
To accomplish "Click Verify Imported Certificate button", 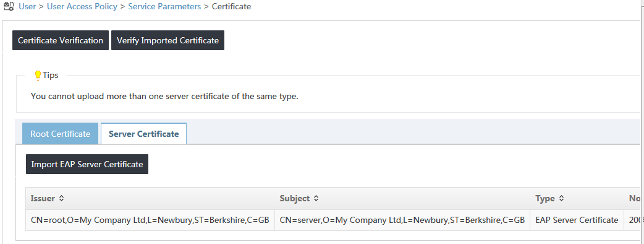I will 167,40.
